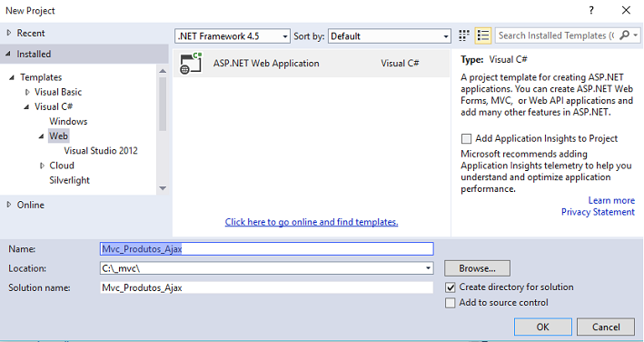This screenshot has width=644, height=342.
Task: Click the help question mark icon
Action: [x=591, y=10]
